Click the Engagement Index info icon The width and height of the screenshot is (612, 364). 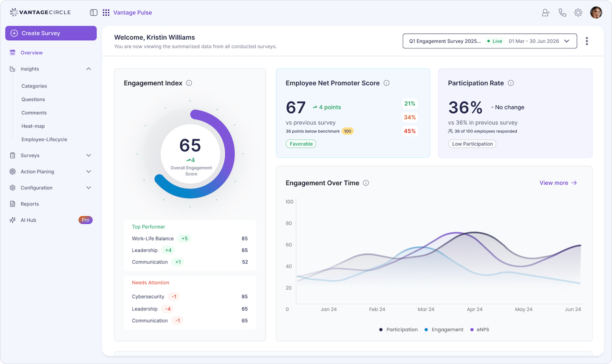188,83
